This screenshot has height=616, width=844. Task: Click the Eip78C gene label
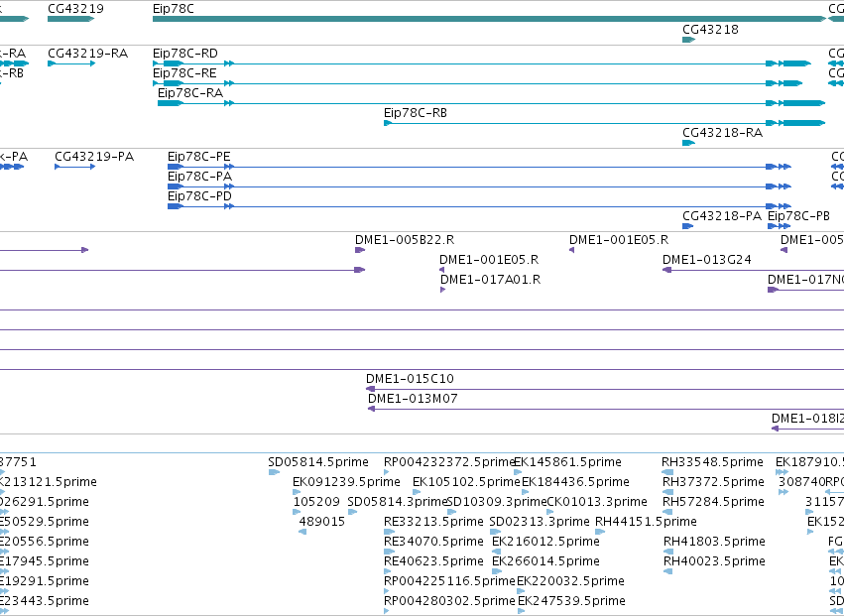pyautogui.click(x=174, y=9)
